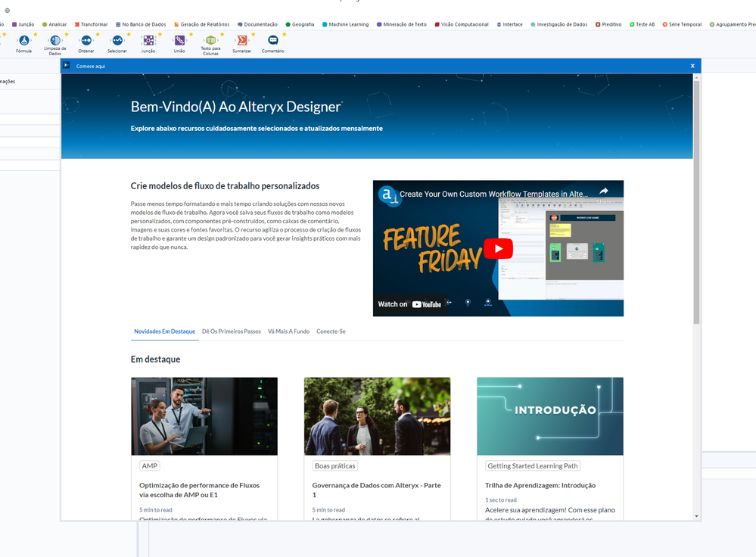Select the Sumarizar tool icon
Viewport: 756px width, 557px height.
point(241,41)
